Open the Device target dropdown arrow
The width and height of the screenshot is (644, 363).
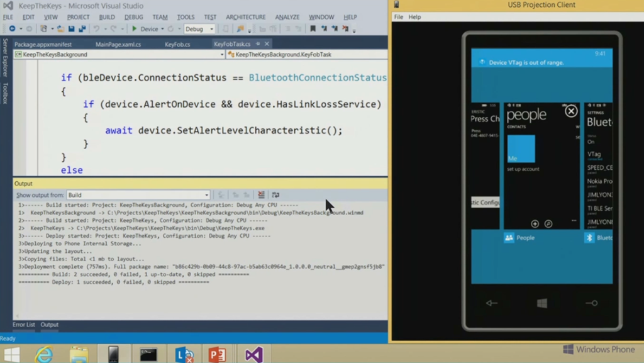162,29
